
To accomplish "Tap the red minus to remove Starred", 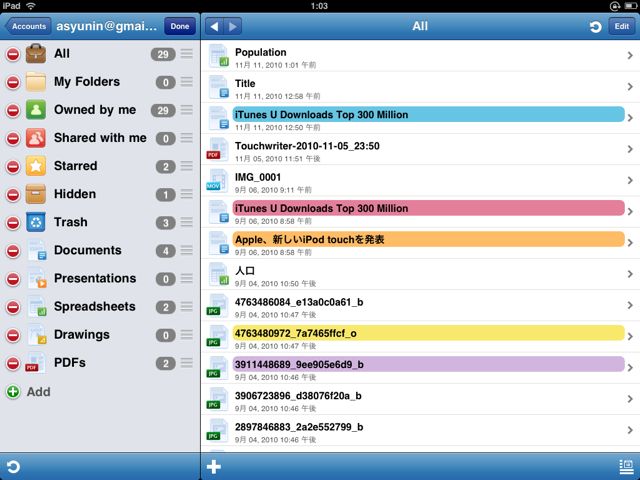I will coord(13,167).
